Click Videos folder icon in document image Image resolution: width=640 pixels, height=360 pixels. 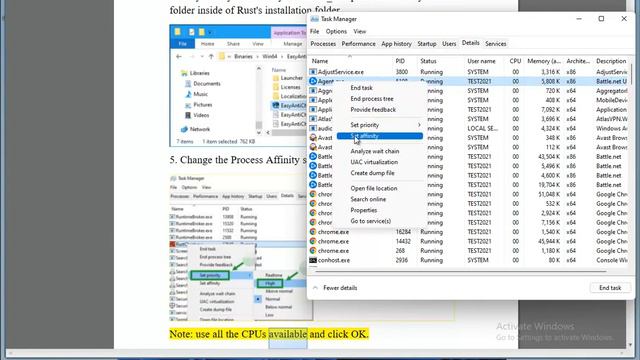pyautogui.click(x=188, y=116)
